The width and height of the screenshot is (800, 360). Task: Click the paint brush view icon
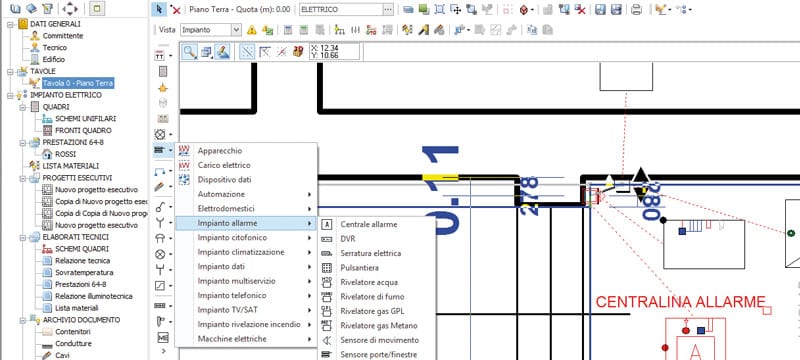pyautogui.click(x=222, y=52)
